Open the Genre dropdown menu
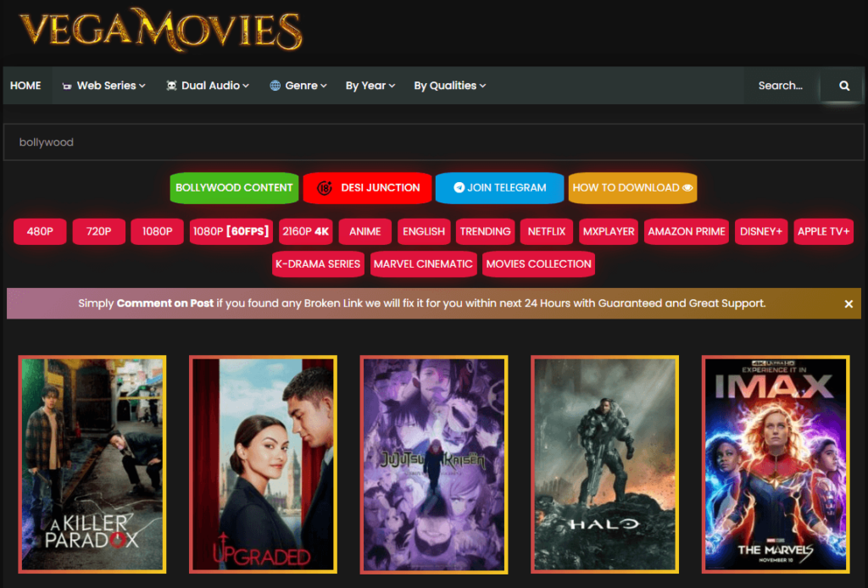The width and height of the screenshot is (868, 588). tap(298, 86)
